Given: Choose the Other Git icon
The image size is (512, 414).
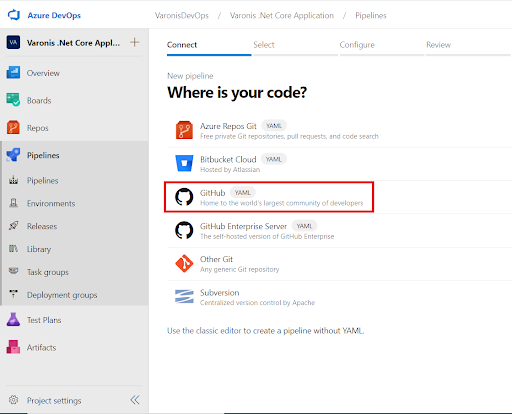Looking at the screenshot, I should 184,263.
